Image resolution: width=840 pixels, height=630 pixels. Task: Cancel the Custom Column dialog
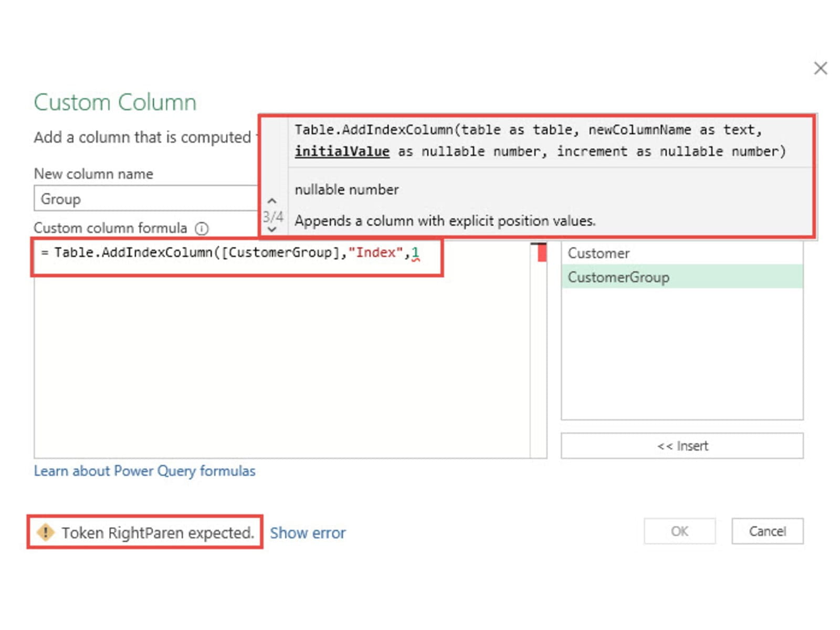[x=767, y=531]
